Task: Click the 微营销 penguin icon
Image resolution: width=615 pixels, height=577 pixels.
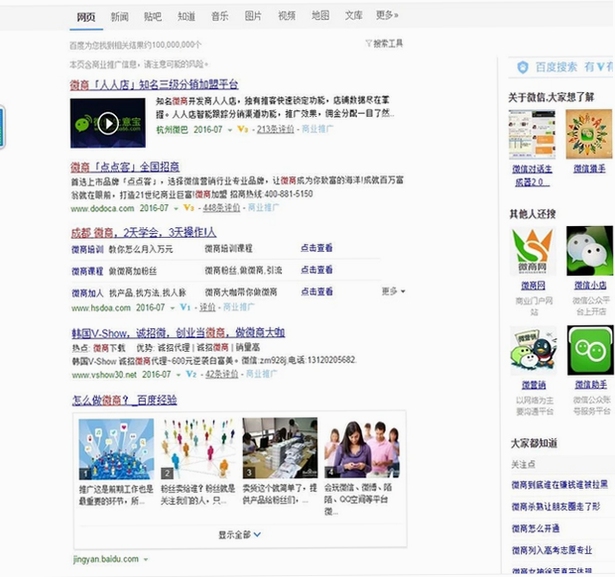Action: [x=533, y=350]
